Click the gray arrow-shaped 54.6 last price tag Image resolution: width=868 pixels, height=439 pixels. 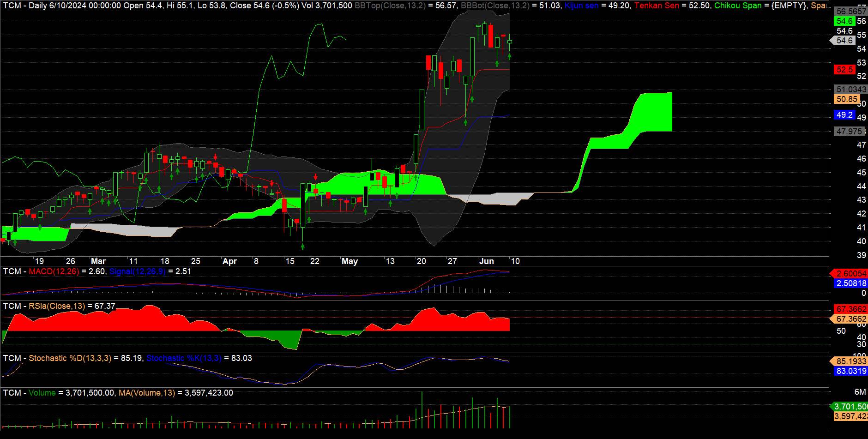tap(844, 41)
